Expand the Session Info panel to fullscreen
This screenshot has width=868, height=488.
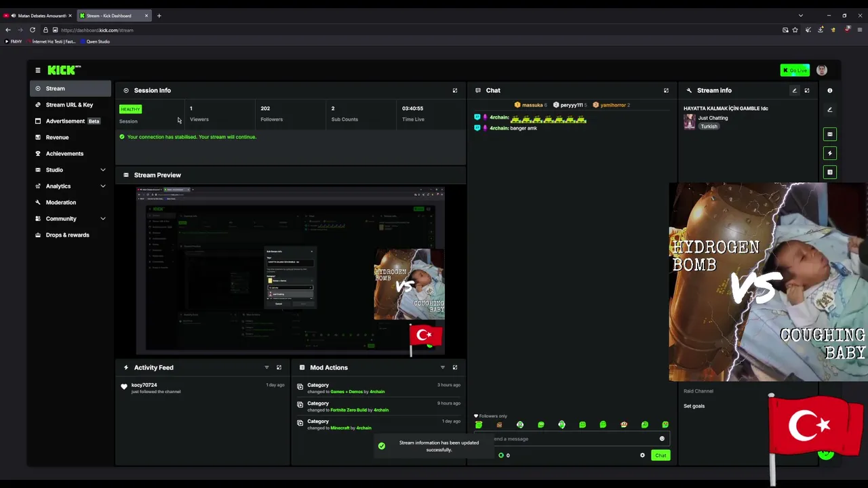(455, 90)
